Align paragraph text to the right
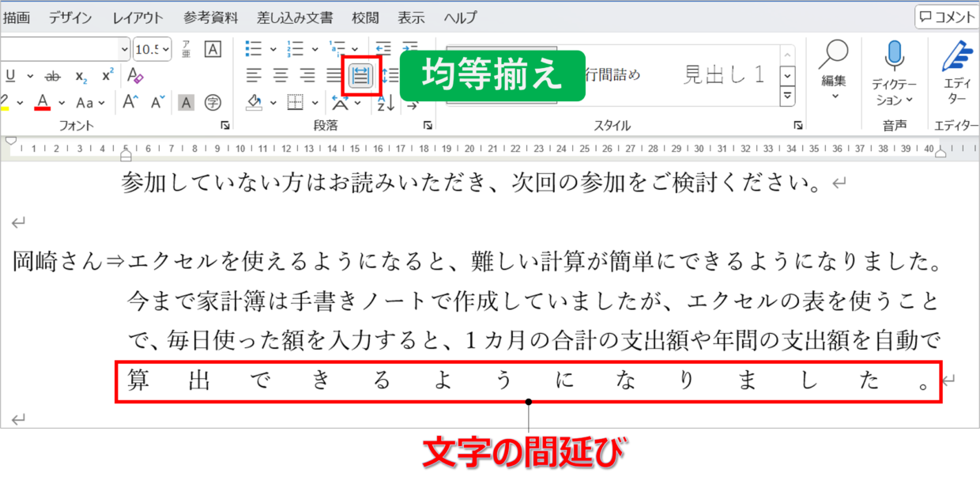Screen dimensions: 980x492 (x=307, y=76)
